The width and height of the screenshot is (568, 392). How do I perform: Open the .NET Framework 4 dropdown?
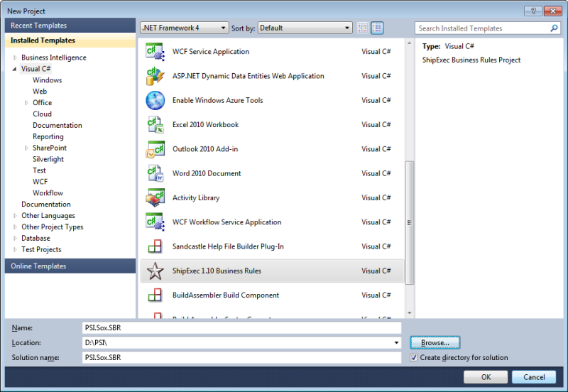(184, 28)
